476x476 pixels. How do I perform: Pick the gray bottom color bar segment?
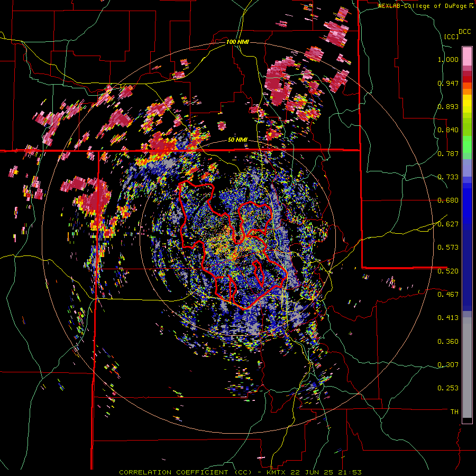point(467,368)
